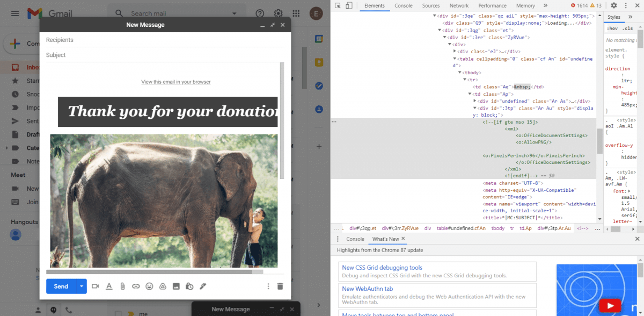Viewport: 644px width, 316px height.
Task: Attach a file using the paperclip icon
Action: click(x=122, y=286)
